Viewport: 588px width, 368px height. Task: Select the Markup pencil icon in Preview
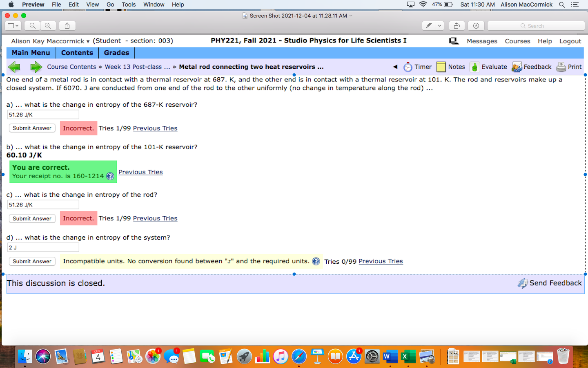pos(428,25)
